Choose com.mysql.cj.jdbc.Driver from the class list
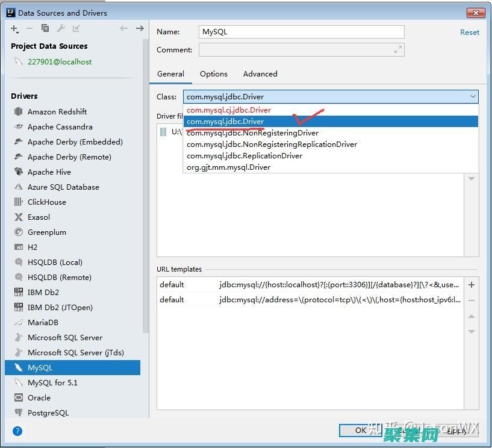 tap(229, 110)
